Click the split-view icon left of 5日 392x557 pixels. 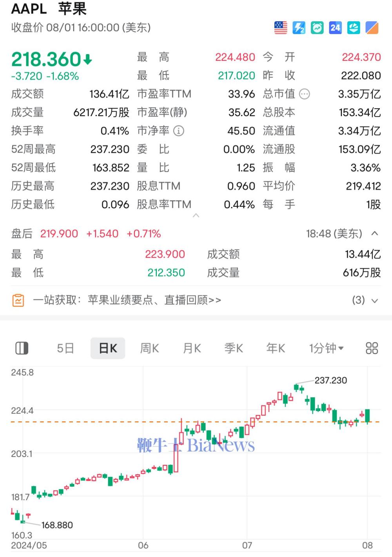22,348
